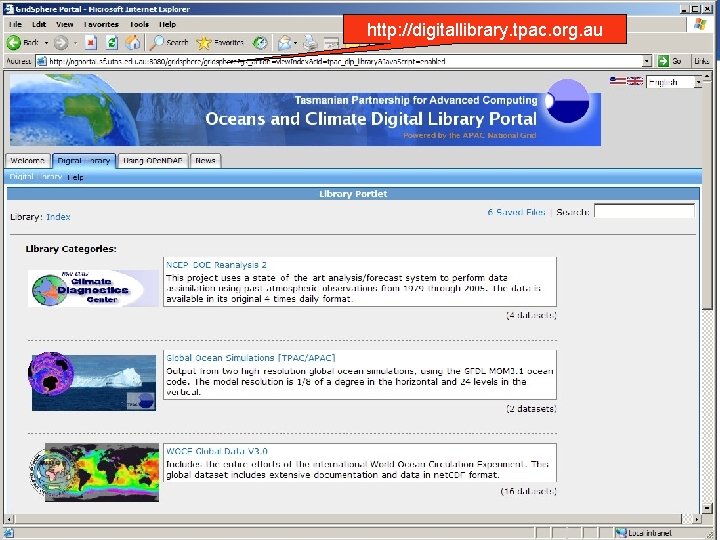Expand the address bar dropdown arrow

click(647, 61)
